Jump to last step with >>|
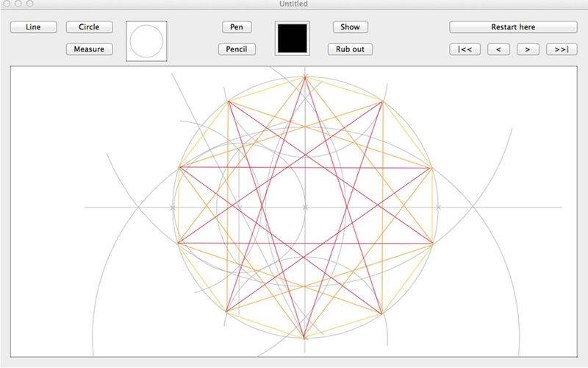 point(561,50)
